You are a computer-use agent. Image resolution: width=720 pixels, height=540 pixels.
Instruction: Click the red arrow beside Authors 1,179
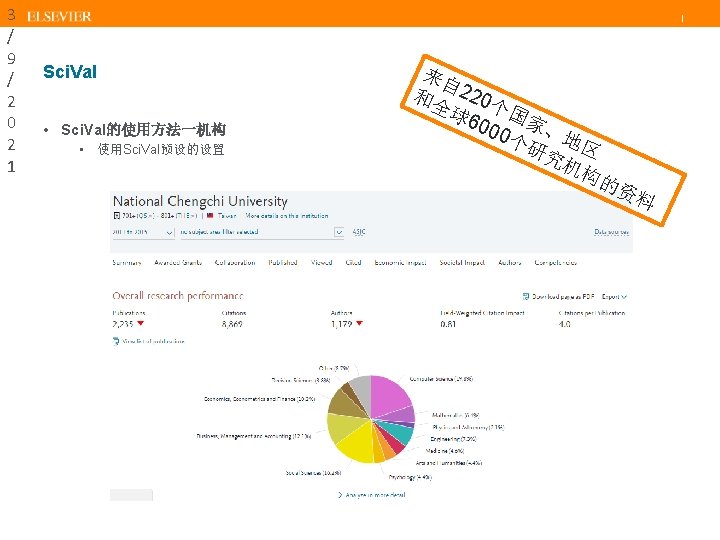[x=360, y=323]
